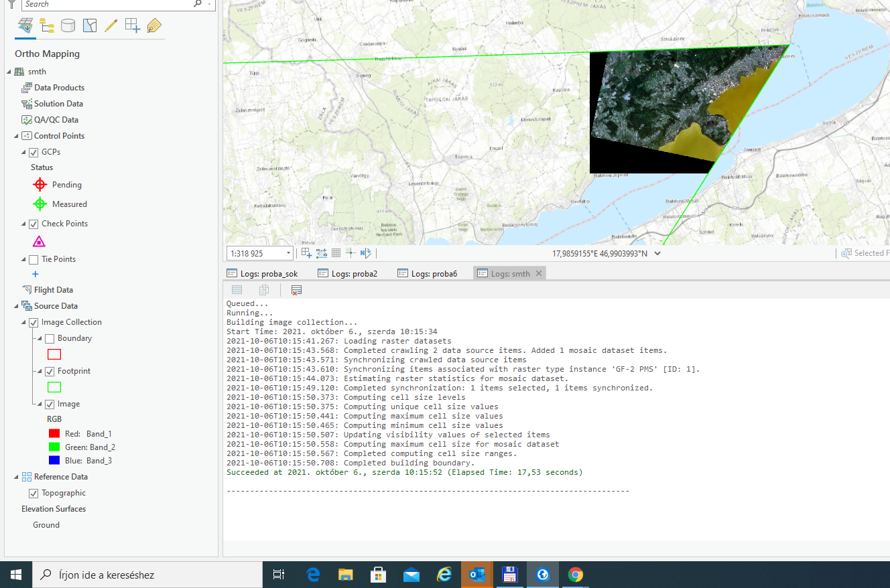Viewport: 890px width, 588px height.
Task: Collapse the GCPs node
Action: (24, 152)
